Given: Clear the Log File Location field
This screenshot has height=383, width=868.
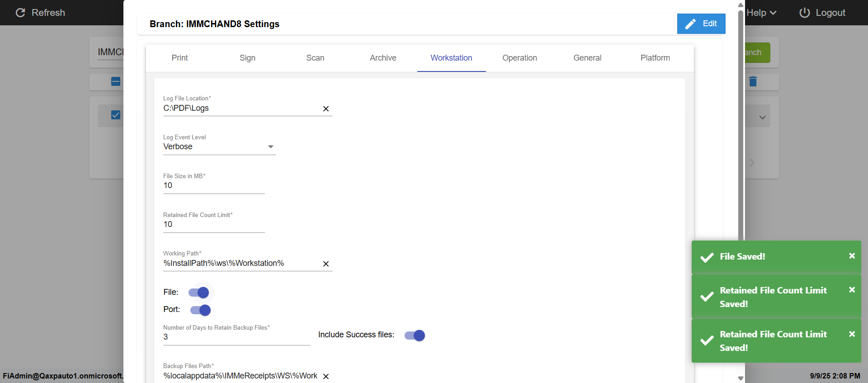Looking at the screenshot, I should click(x=325, y=109).
